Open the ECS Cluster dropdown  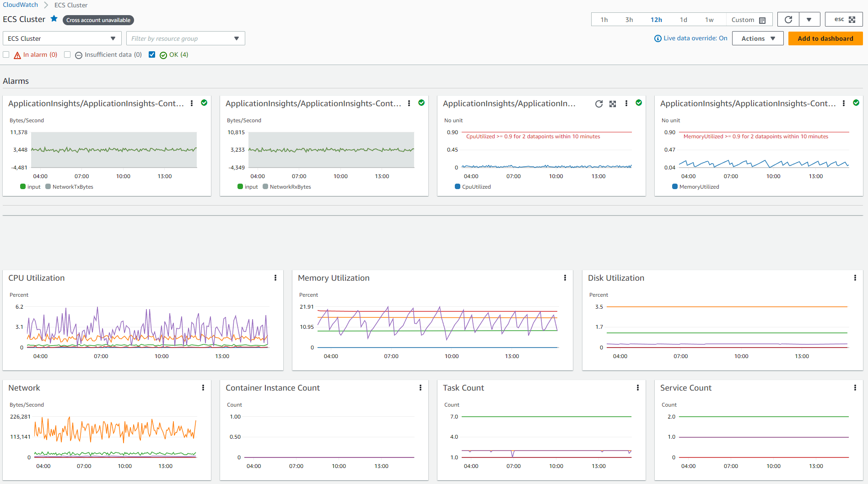point(62,38)
